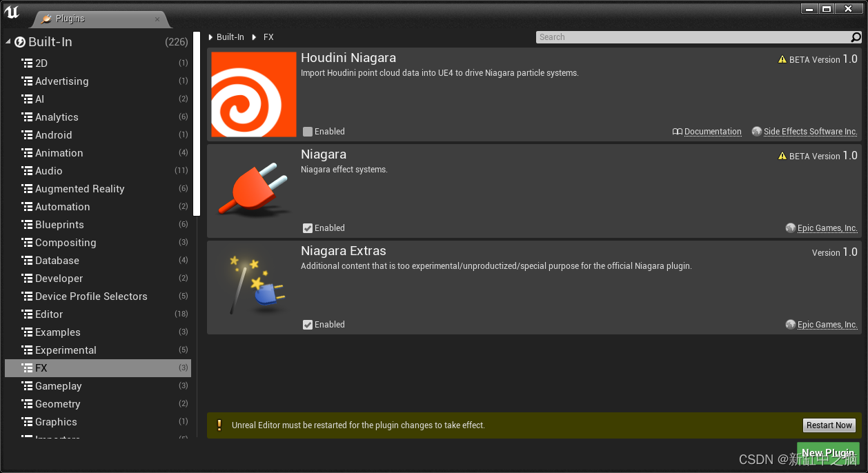Open Epic Games link under Niagara
This screenshot has width=868, height=473.
tap(827, 228)
